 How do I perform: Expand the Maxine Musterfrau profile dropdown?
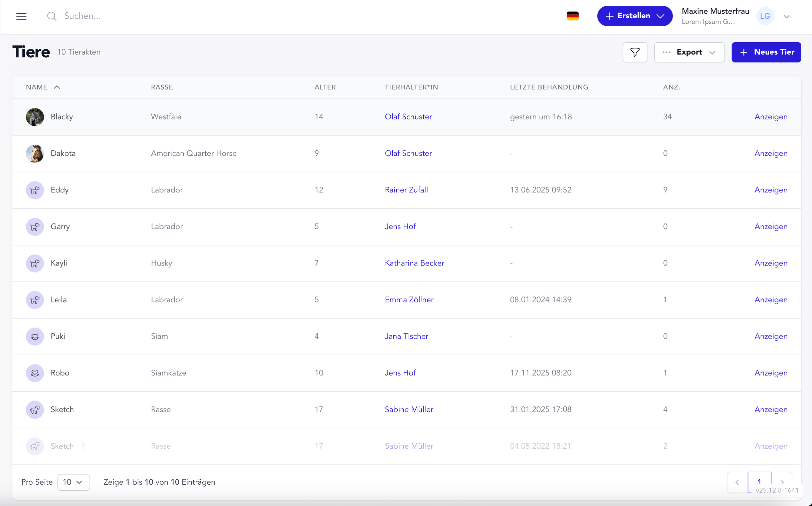tap(787, 16)
